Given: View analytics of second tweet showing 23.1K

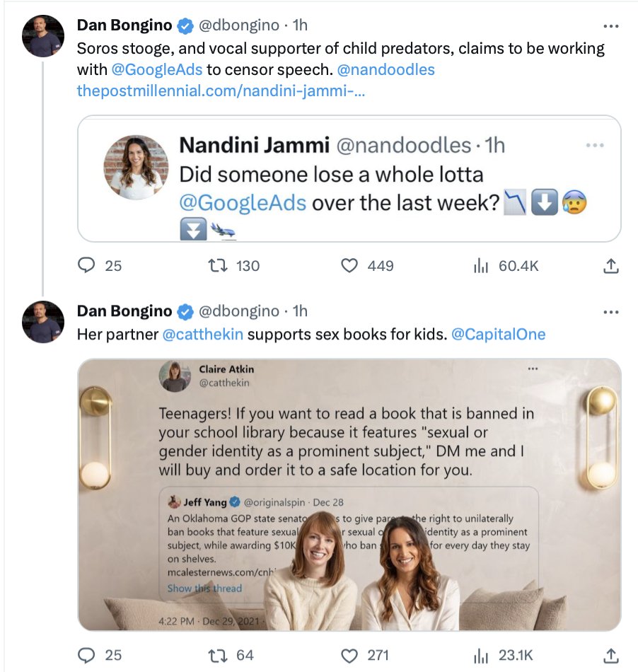Looking at the screenshot, I should (x=481, y=655).
